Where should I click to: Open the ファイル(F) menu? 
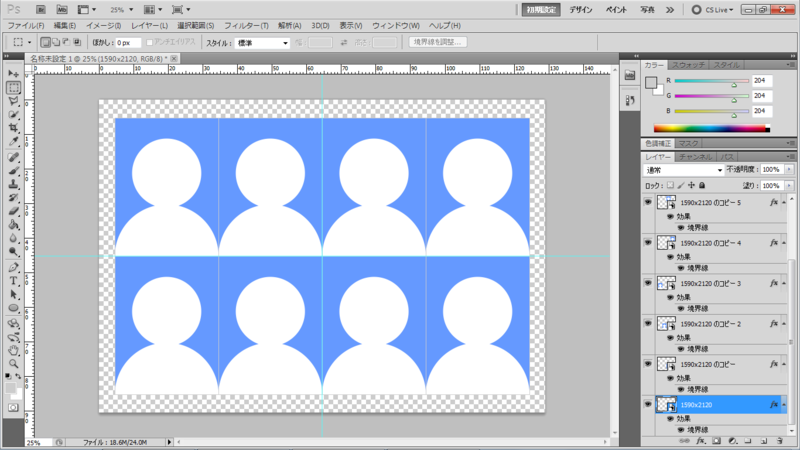26,26
